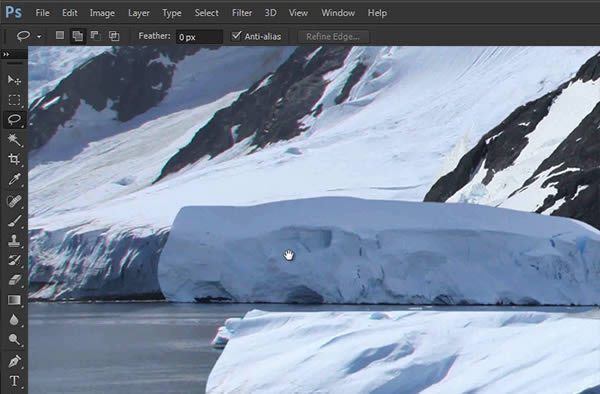The image size is (600, 394).
Task: Select the Pen tool
Action: click(x=14, y=361)
